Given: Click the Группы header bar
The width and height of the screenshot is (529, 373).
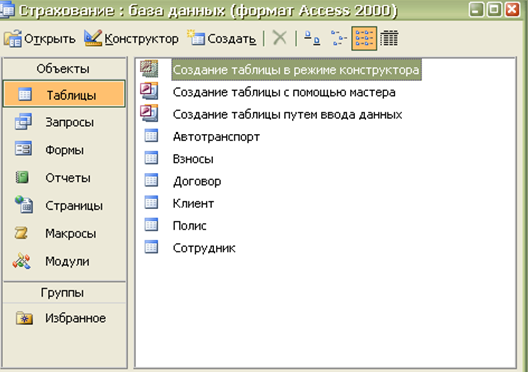Looking at the screenshot, I should [64, 292].
